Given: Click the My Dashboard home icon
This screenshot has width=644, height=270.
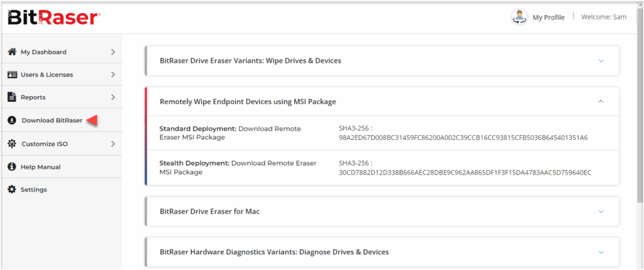Looking at the screenshot, I should (x=13, y=51).
